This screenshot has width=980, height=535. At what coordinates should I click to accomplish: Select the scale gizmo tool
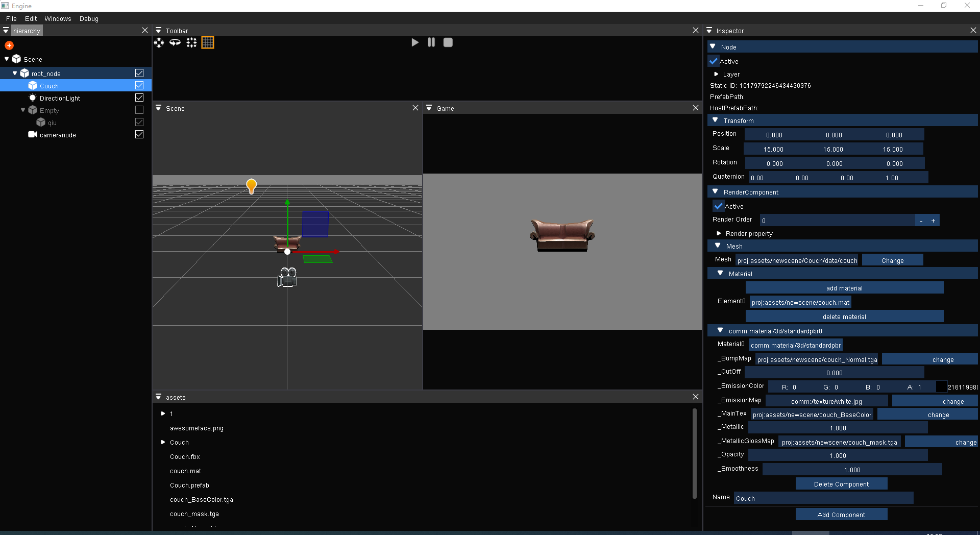point(191,43)
